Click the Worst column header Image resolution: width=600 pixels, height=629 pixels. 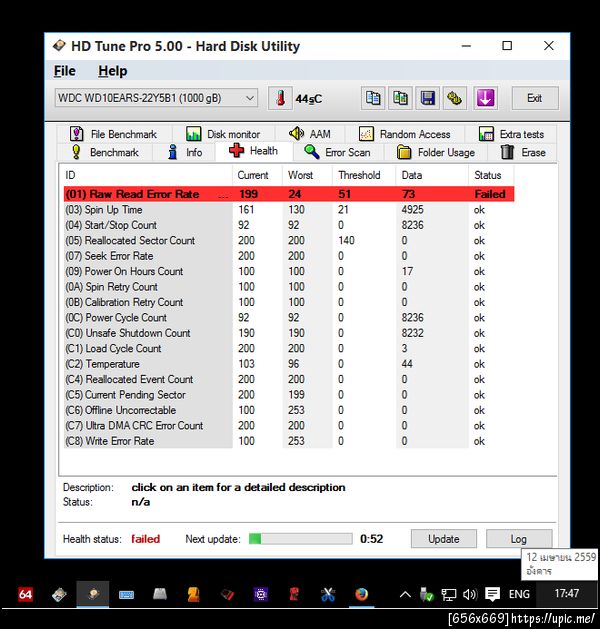pyautogui.click(x=308, y=175)
